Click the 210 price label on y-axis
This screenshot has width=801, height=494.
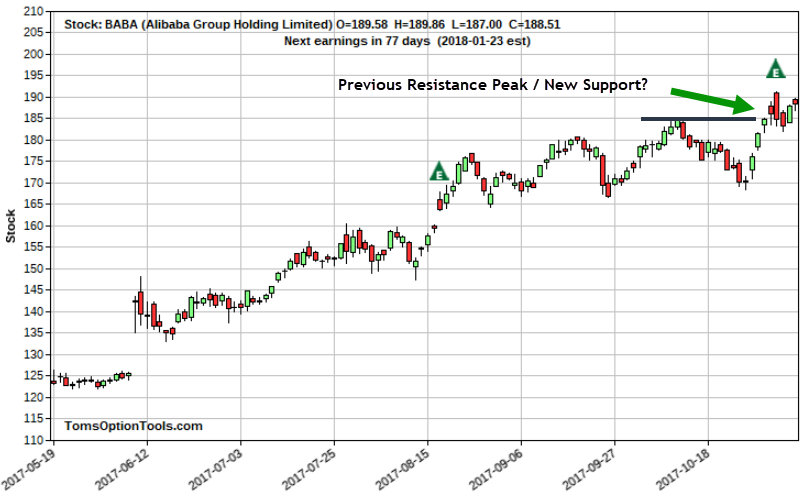click(33, 11)
